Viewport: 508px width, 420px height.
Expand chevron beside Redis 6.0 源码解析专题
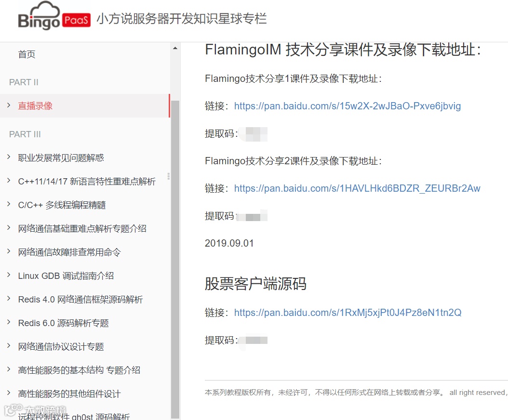pos(9,322)
